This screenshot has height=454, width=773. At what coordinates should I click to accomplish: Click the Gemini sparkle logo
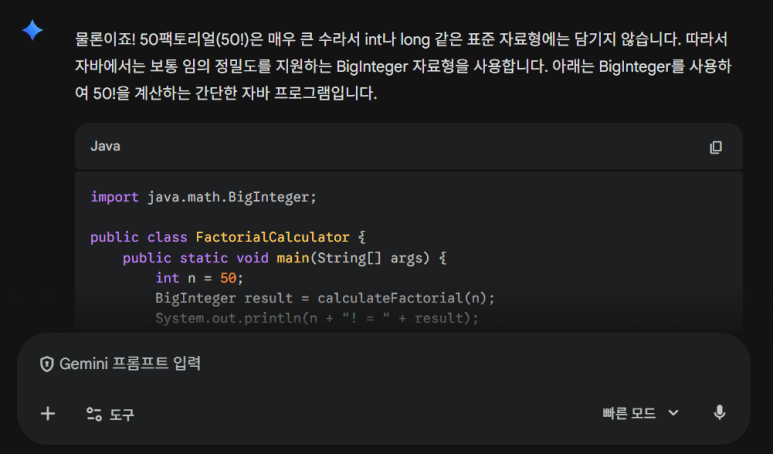[x=33, y=31]
